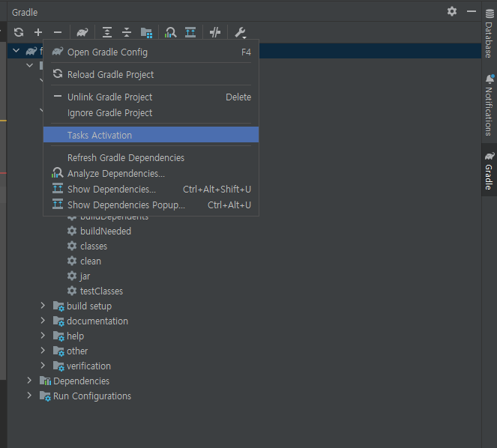Click the Gradle side tab
Viewport: 497px width, 448px height.
[x=489, y=171]
